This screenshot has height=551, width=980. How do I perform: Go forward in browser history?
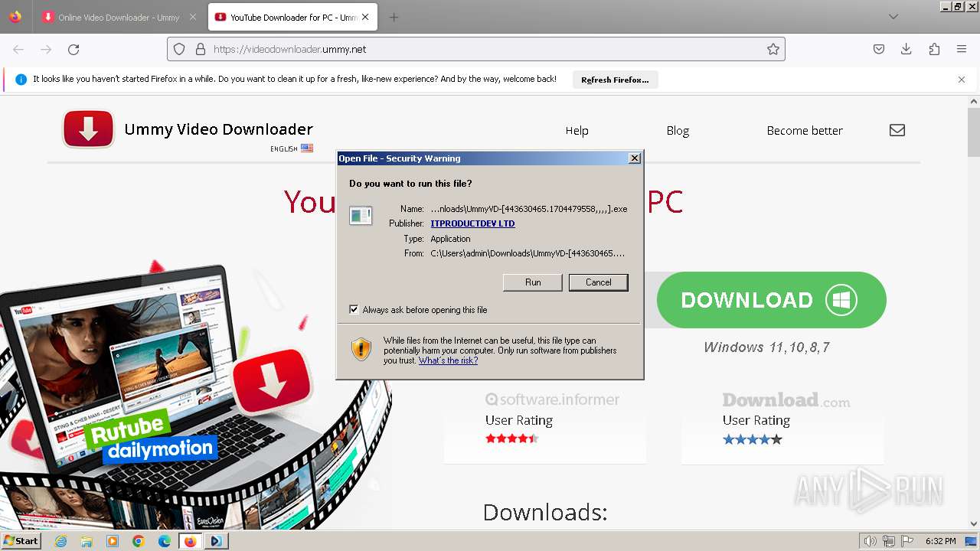click(x=46, y=49)
